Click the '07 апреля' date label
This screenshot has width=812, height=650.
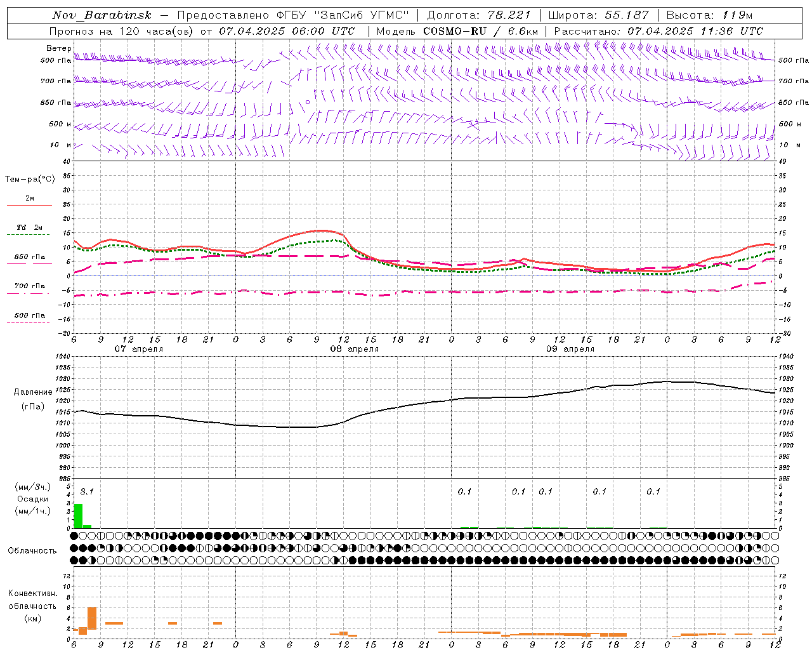point(138,349)
